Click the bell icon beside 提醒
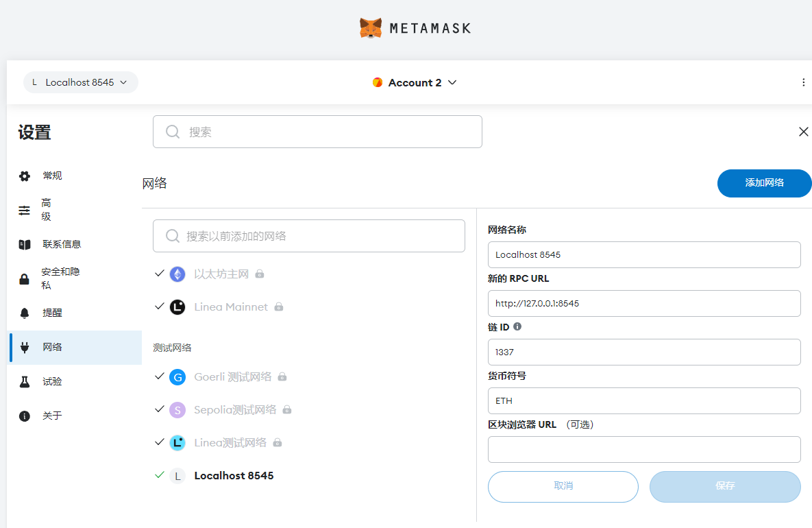Screen dimensions: 812x528 [x=25, y=313]
